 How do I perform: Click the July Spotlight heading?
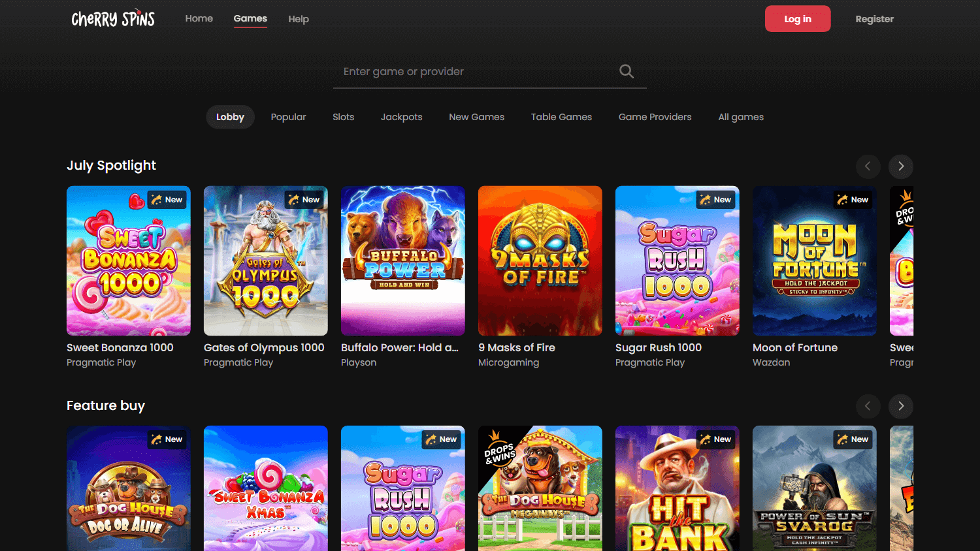(x=112, y=166)
